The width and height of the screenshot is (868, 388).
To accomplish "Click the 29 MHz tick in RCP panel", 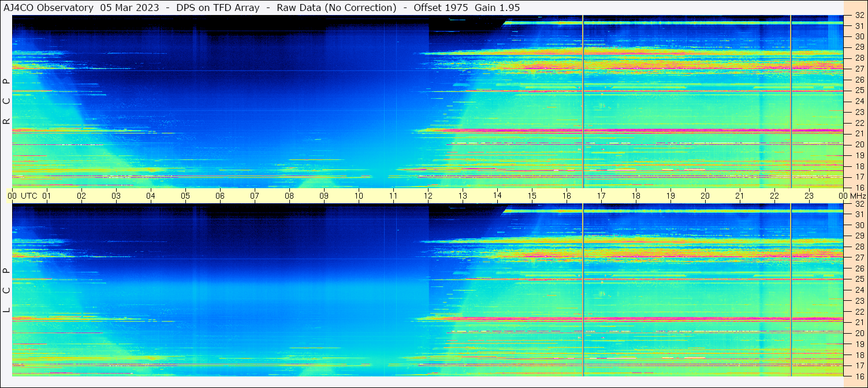I will (859, 47).
